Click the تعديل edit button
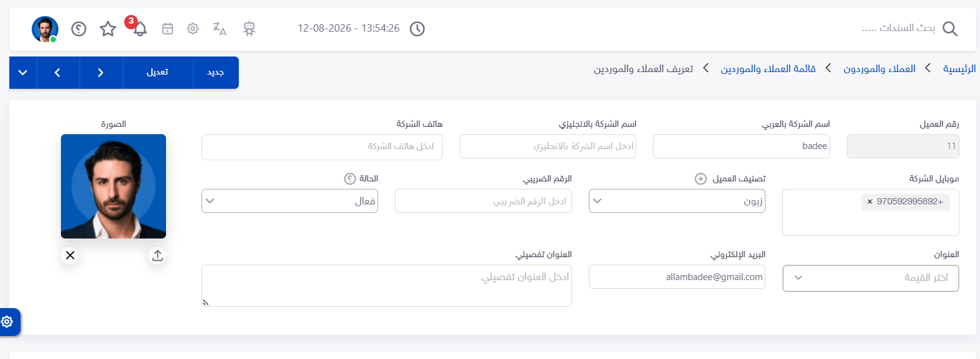This screenshot has width=980, height=359. click(x=158, y=73)
